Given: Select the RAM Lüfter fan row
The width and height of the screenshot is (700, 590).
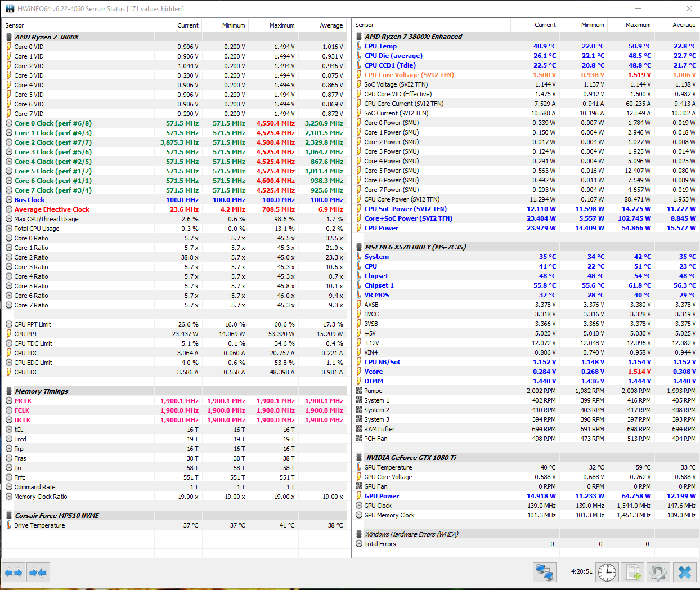Looking at the screenshot, I should point(526,429).
